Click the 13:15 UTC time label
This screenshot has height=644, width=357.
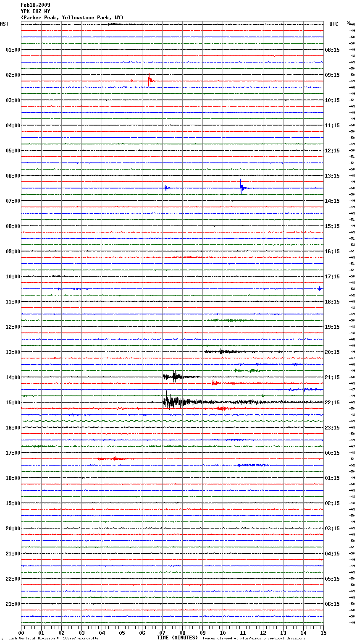coord(332,176)
